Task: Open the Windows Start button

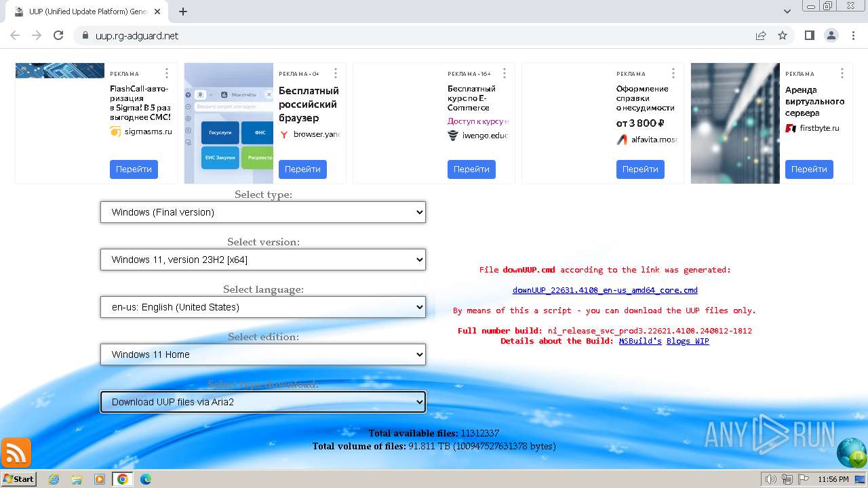Action: click(18, 479)
